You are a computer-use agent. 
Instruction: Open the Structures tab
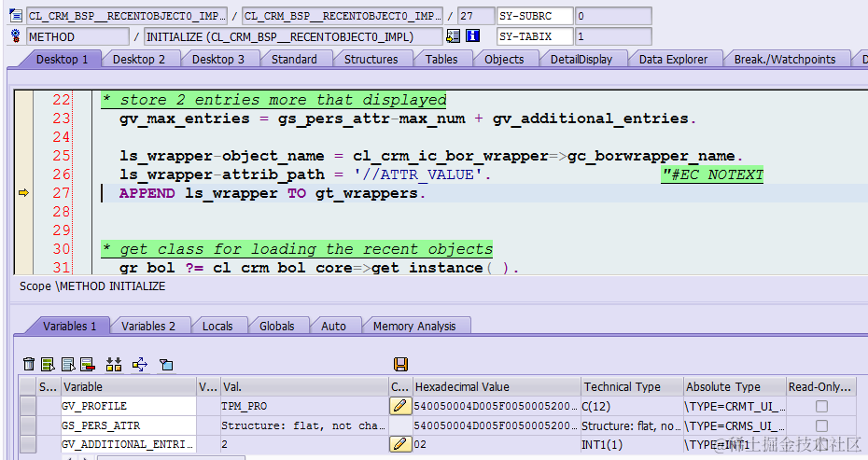[x=371, y=59]
